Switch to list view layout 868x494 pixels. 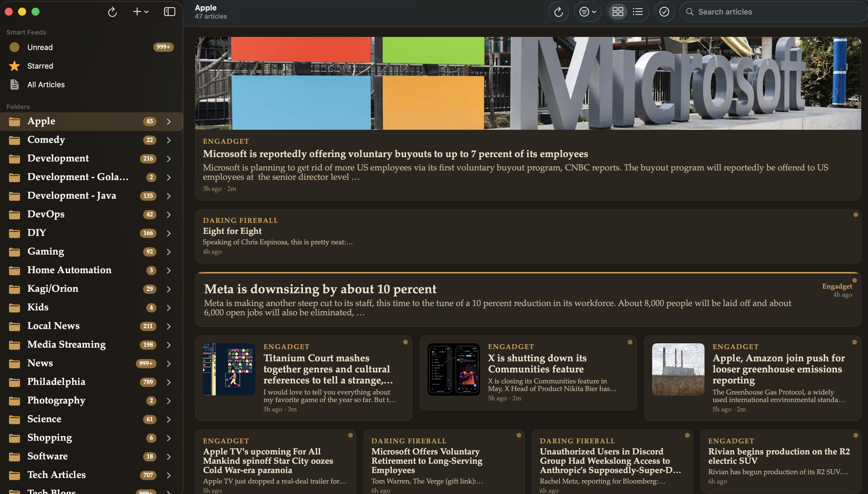coord(638,12)
